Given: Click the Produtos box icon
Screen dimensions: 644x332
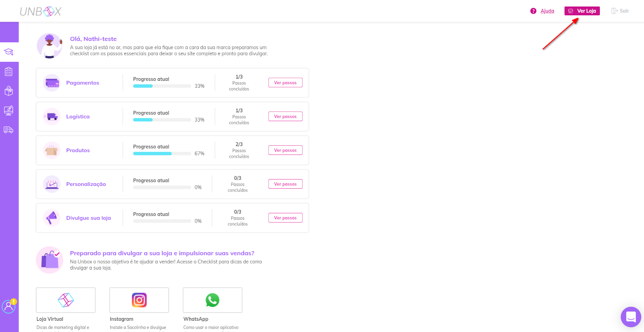Looking at the screenshot, I should (52, 151).
